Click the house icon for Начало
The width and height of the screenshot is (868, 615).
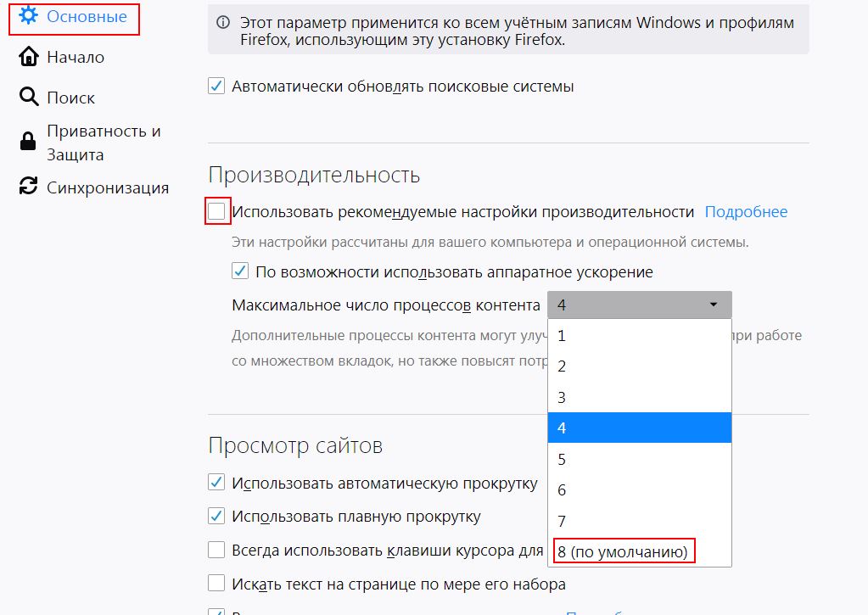click(x=29, y=57)
